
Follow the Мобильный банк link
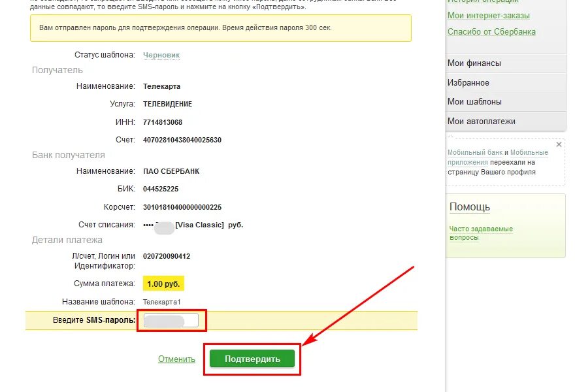tap(475, 152)
